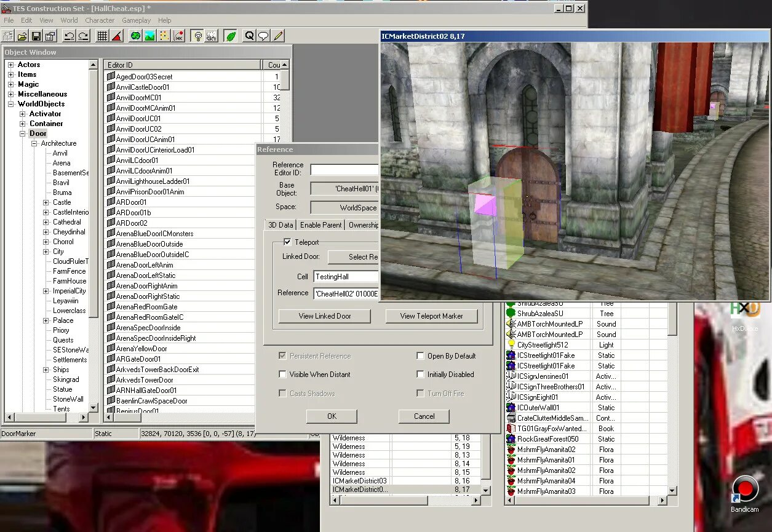Collapse the Door tree node

coord(23,133)
